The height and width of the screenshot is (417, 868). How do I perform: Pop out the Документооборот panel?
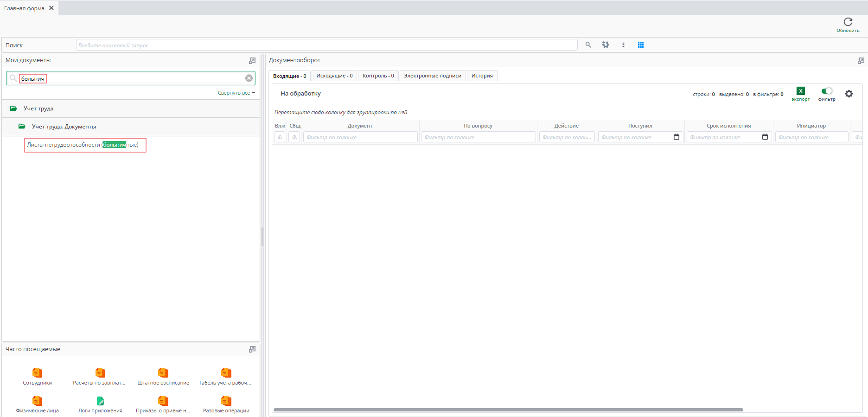coord(861,61)
